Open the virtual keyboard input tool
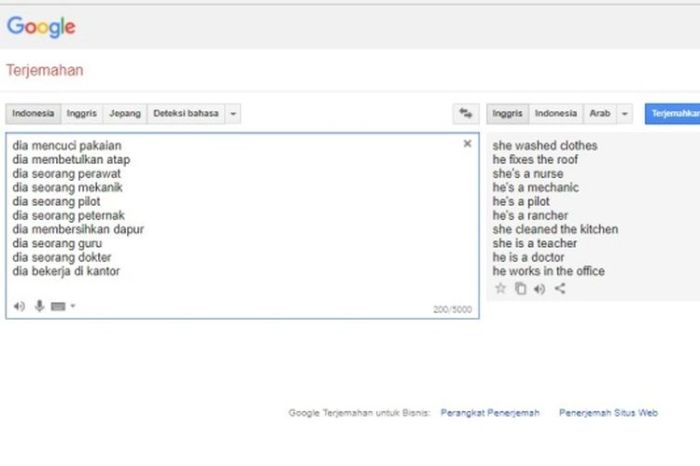 [58, 306]
